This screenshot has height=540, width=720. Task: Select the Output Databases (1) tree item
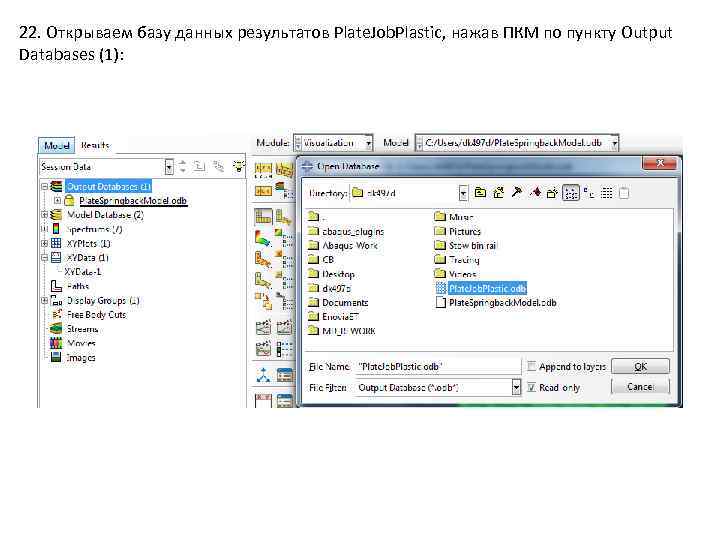(x=108, y=186)
